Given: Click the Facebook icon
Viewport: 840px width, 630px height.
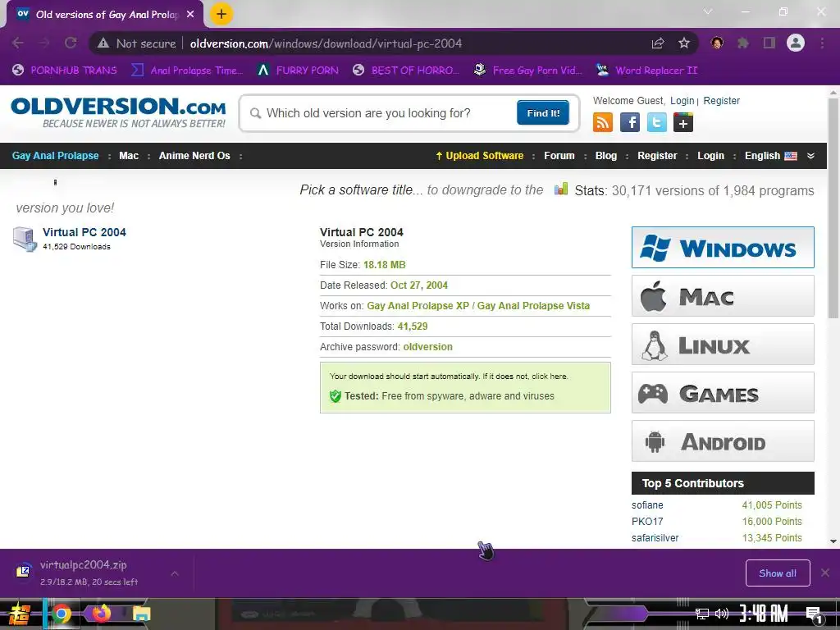Looking at the screenshot, I should click(630, 122).
